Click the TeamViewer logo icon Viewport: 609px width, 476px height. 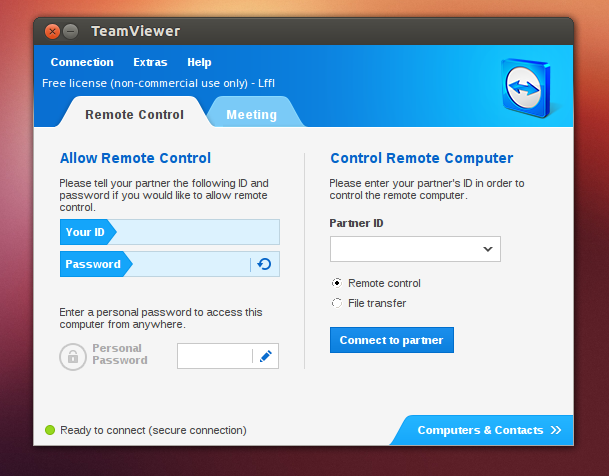(x=526, y=88)
